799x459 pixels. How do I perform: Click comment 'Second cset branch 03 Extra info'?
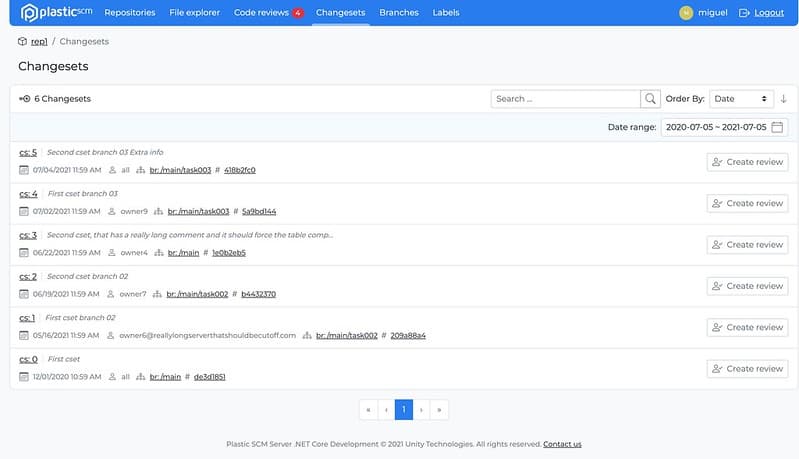(105, 152)
